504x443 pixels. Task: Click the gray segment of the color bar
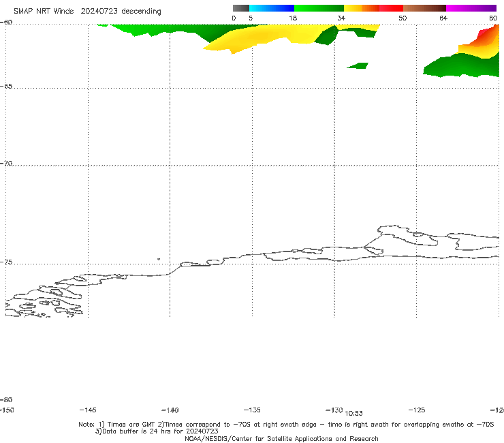click(x=241, y=8)
